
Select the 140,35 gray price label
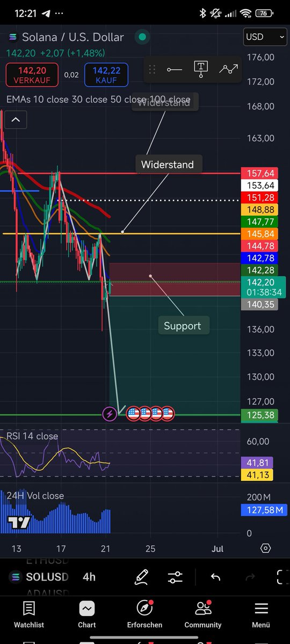[x=260, y=304]
